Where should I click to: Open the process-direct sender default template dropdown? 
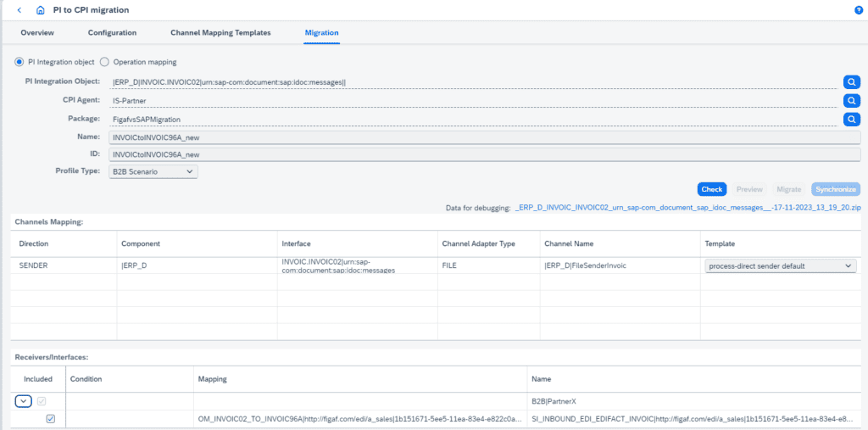pos(781,266)
